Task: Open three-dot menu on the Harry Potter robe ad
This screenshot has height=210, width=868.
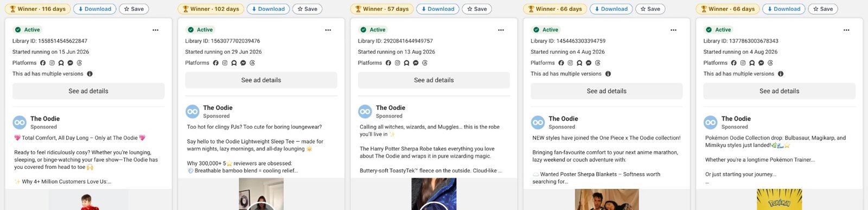Action: point(501,30)
